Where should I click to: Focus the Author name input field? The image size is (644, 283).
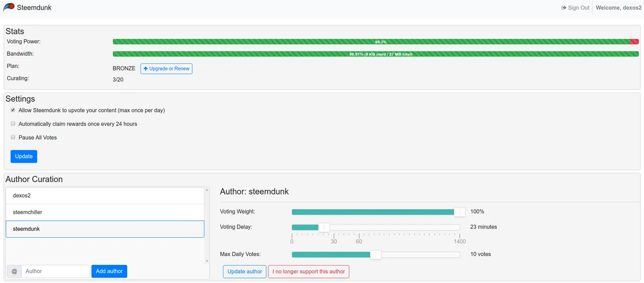(55, 271)
